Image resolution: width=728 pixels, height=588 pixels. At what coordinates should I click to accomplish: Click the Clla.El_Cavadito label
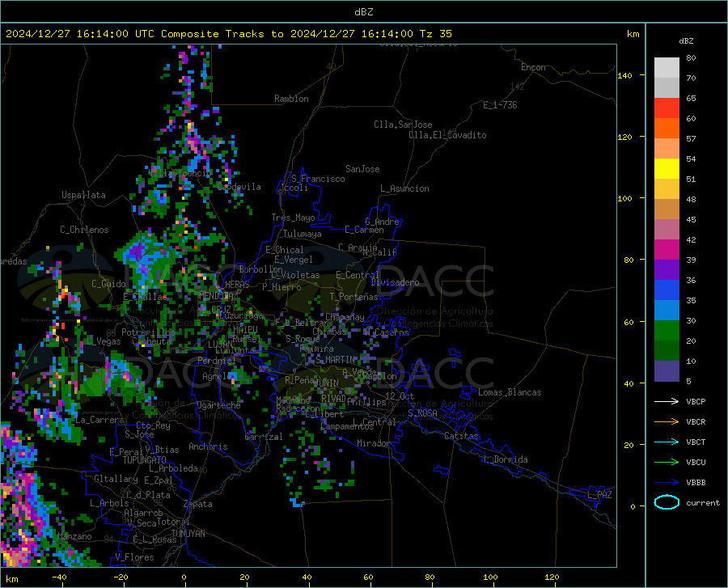pos(447,135)
